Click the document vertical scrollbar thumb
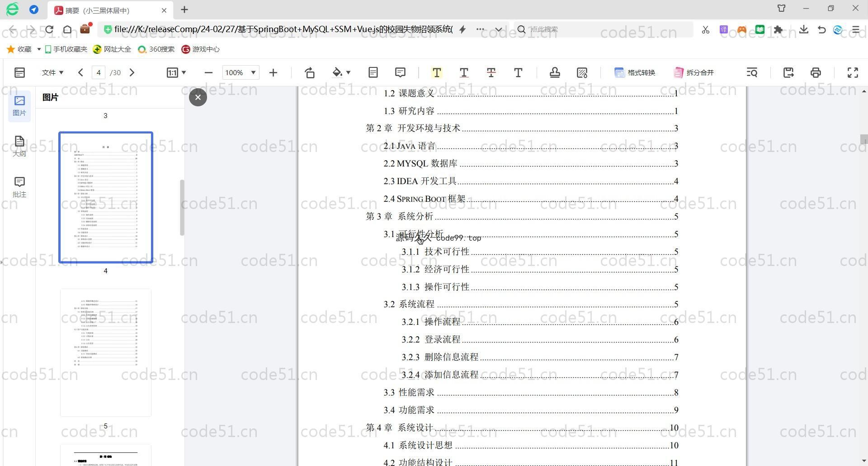The height and width of the screenshot is (466, 868). [x=864, y=139]
